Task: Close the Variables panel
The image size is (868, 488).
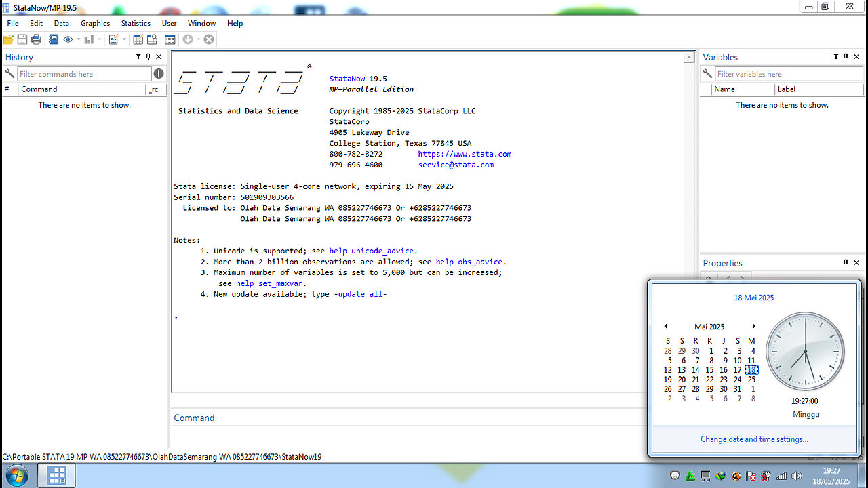Action: (856, 57)
